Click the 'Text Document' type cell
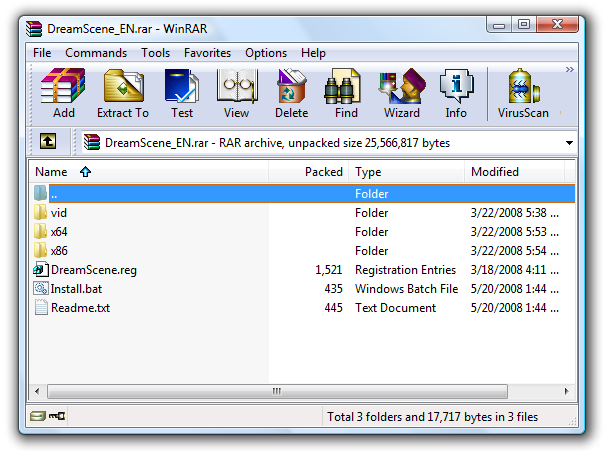 (395, 308)
